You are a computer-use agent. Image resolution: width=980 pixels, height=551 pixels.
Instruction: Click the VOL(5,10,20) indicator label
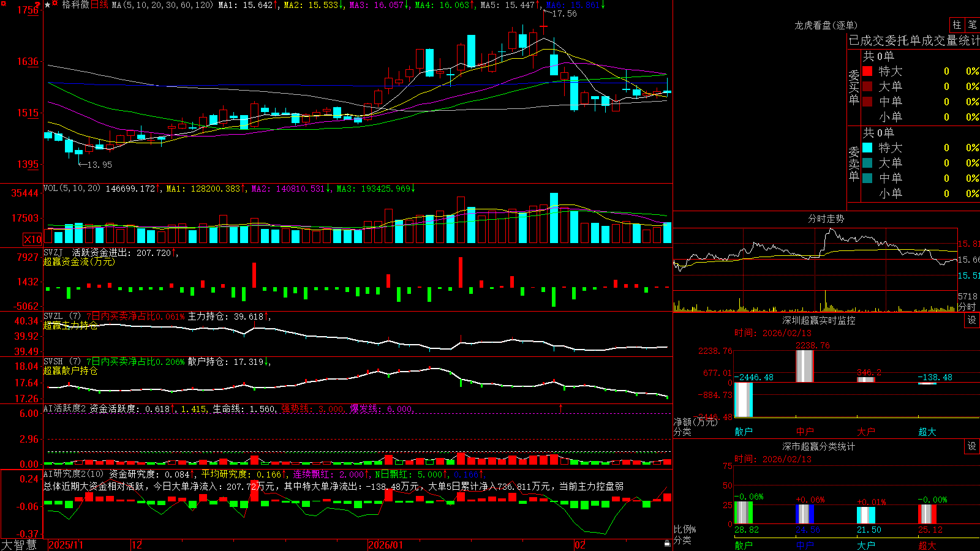(72, 188)
